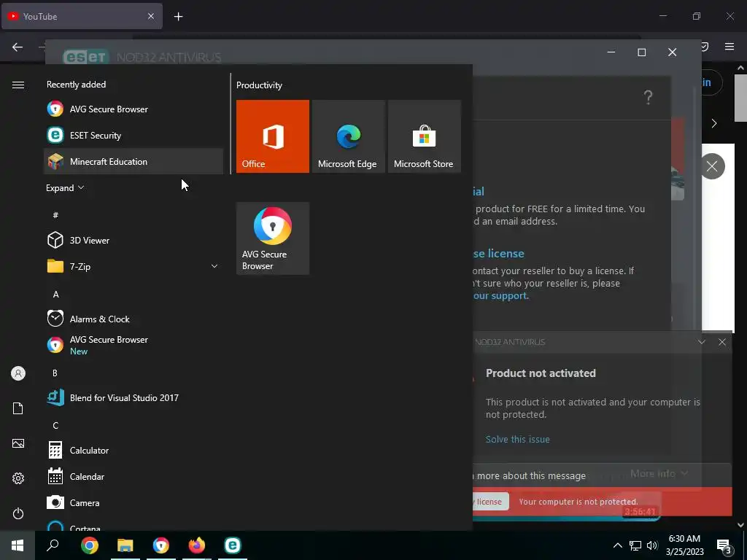
Task: Open Minecraft Education from Recently added
Action: (x=133, y=161)
